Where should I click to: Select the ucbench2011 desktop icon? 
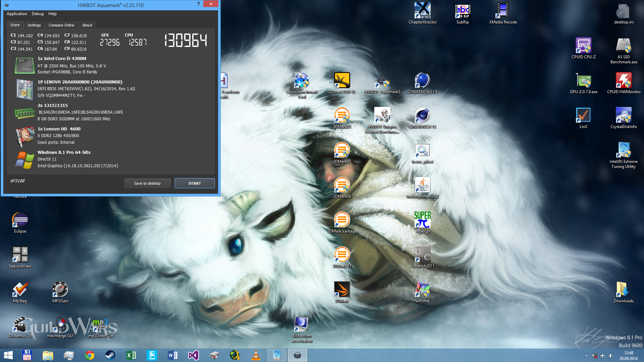[x=422, y=257]
